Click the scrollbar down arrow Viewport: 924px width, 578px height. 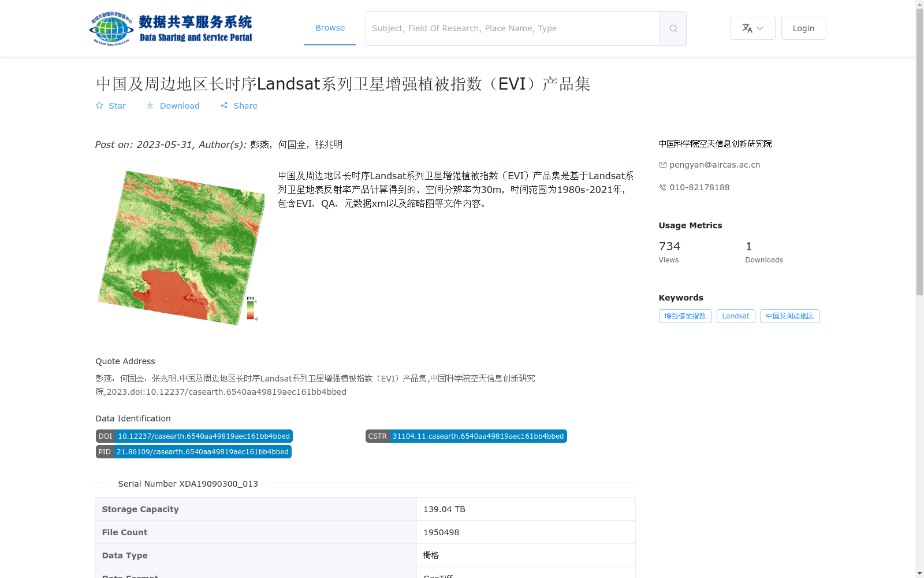pos(919,573)
